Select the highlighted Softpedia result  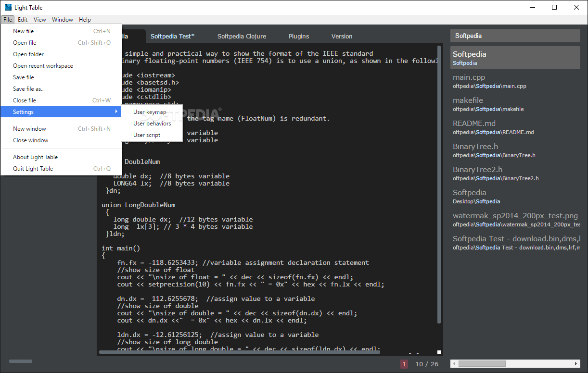pyautogui.click(x=515, y=58)
